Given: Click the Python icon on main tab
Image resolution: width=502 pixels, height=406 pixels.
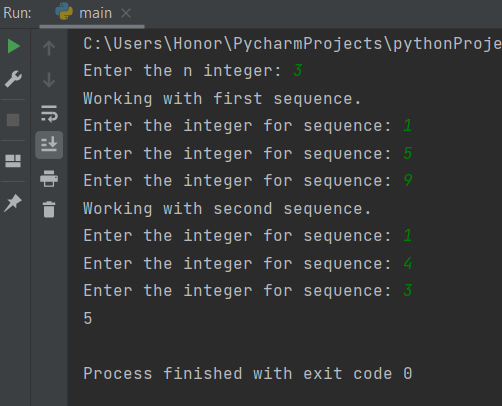Looking at the screenshot, I should point(64,11).
